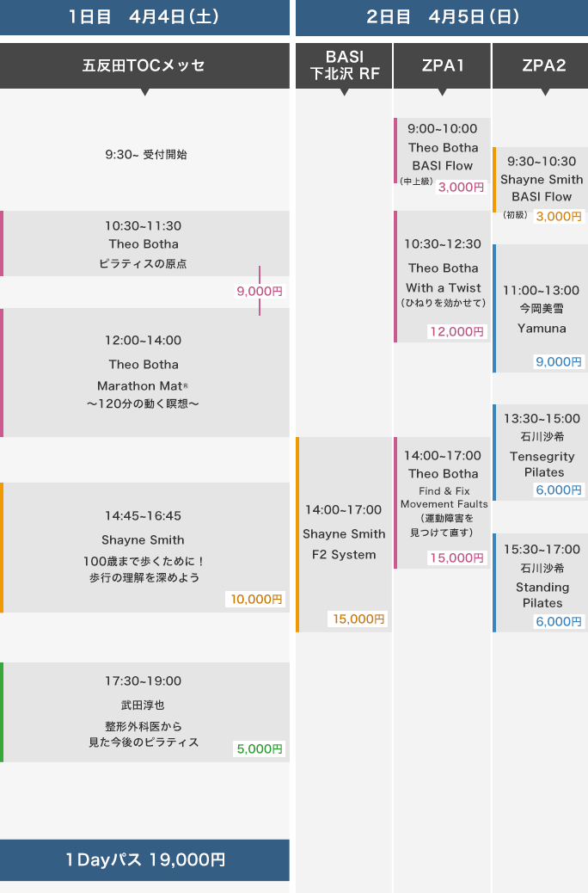
Task: Select Shayne Smith F2 System session
Action: pyautogui.click(x=344, y=533)
